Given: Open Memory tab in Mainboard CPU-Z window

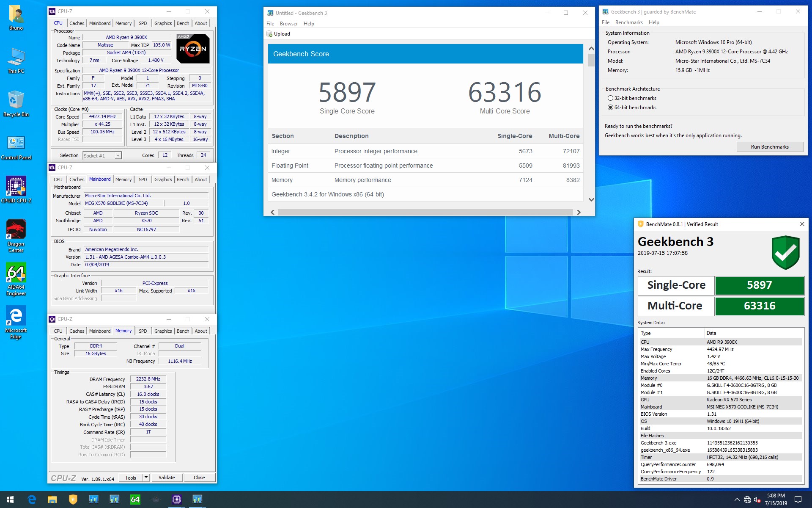Looking at the screenshot, I should [x=123, y=179].
